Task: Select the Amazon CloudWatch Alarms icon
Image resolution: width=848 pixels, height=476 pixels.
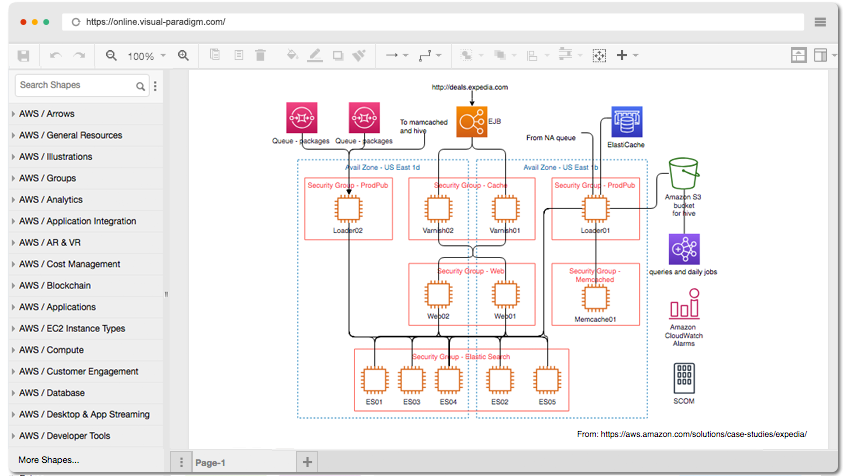Action: pyautogui.click(x=685, y=303)
